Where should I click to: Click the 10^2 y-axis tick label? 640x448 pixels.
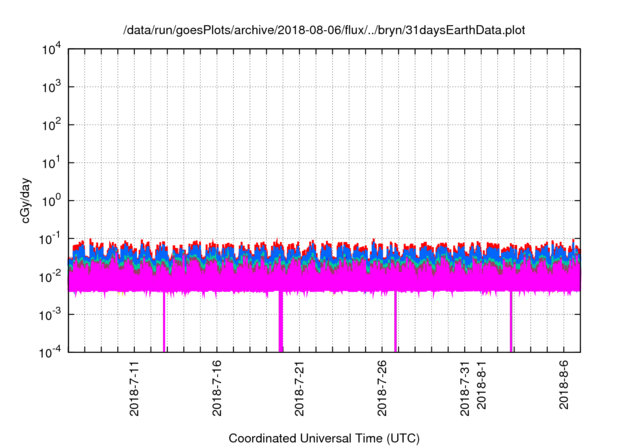coord(51,125)
